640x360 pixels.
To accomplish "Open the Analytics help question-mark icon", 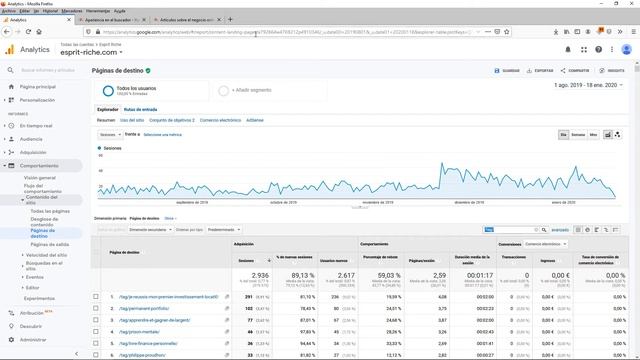I will point(598,49).
